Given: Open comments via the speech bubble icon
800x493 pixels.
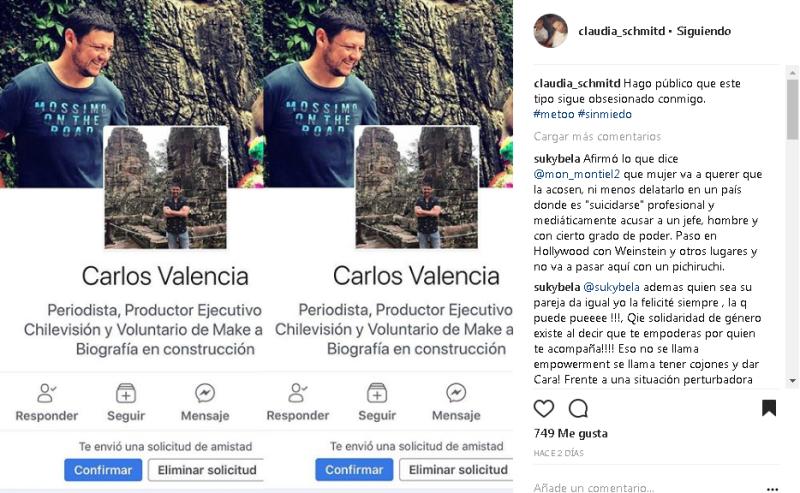Looking at the screenshot, I should [x=578, y=409].
